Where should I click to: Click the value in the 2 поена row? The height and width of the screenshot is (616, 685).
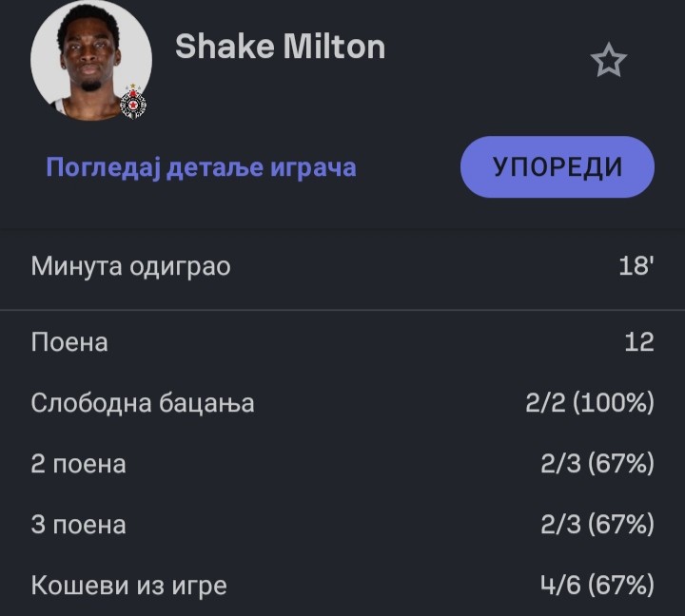[596, 464]
